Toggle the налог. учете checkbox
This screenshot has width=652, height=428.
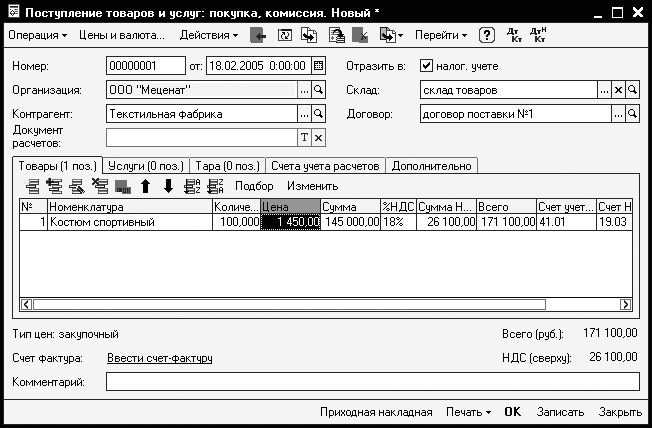pos(426,66)
